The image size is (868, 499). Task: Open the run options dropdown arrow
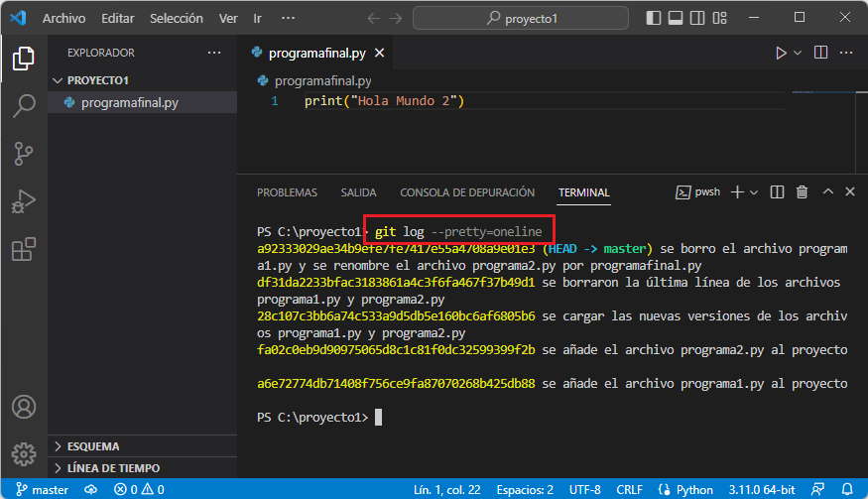point(798,53)
